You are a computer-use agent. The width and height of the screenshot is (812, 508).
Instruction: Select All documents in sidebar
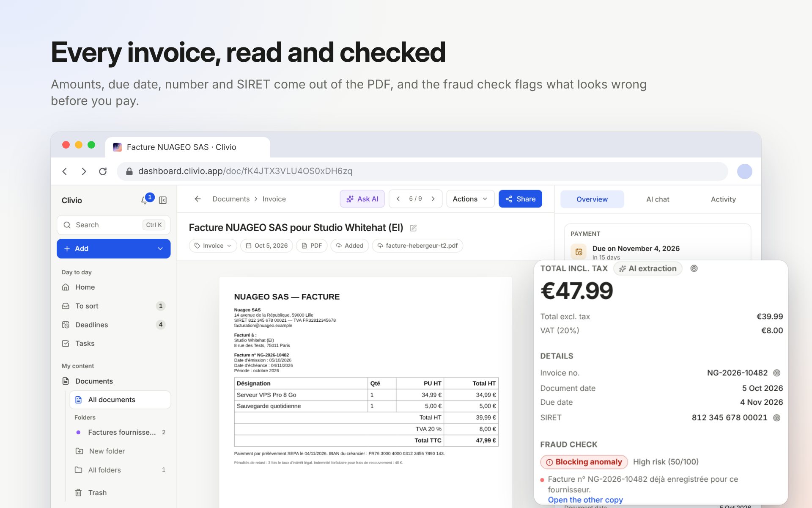[120, 400]
